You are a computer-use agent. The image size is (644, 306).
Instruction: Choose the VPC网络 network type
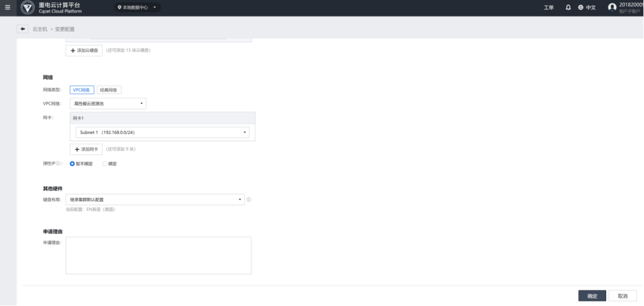[x=81, y=90]
